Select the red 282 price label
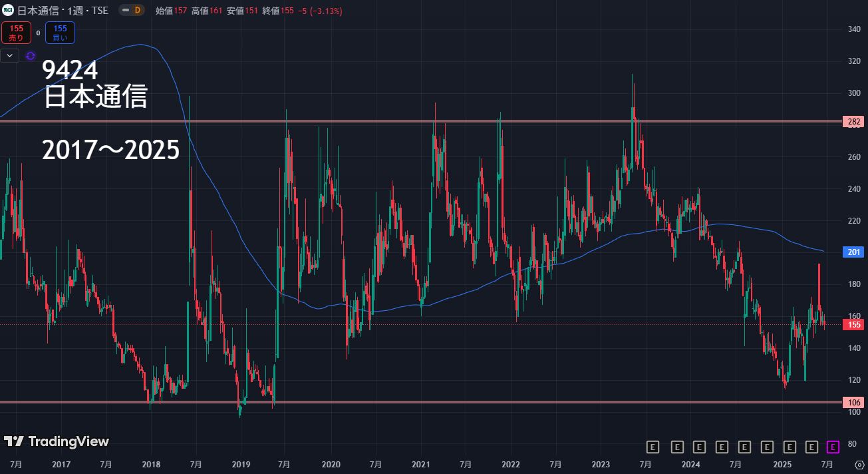This screenshot has height=474, width=868. point(855,122)
